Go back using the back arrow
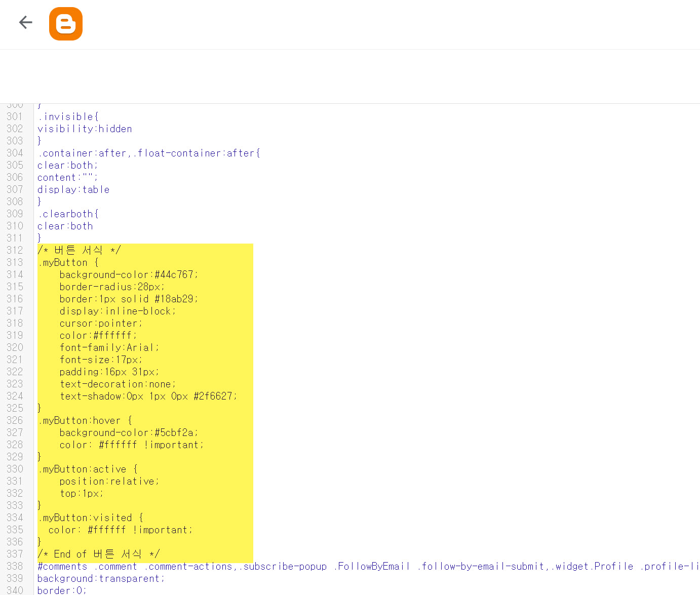The image size is (700, 595). 25,22
